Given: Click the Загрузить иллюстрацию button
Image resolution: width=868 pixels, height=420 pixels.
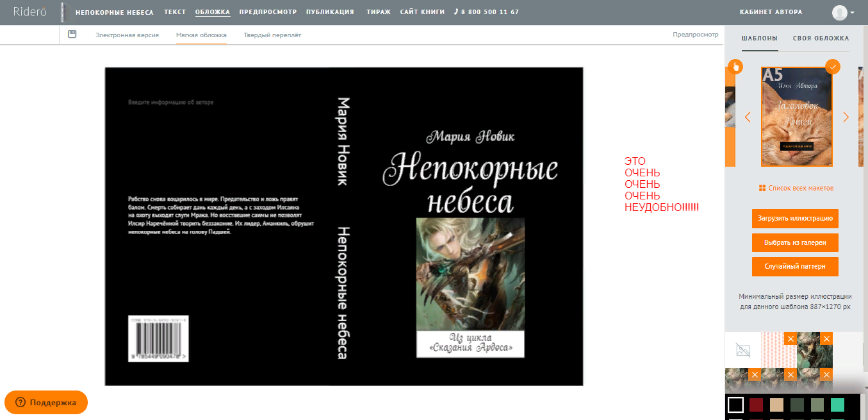Looking at the screenshot, I should [795, 218].
